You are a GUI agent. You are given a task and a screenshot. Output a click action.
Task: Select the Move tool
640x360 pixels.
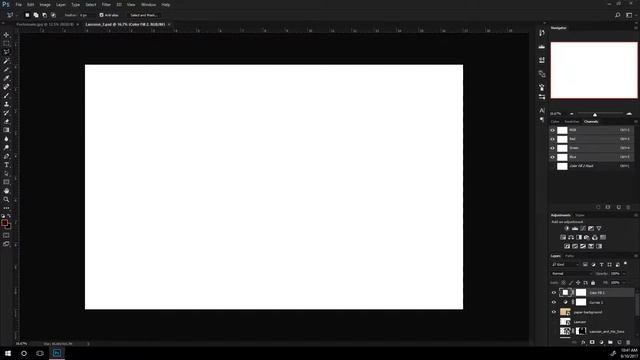[6, 35]
